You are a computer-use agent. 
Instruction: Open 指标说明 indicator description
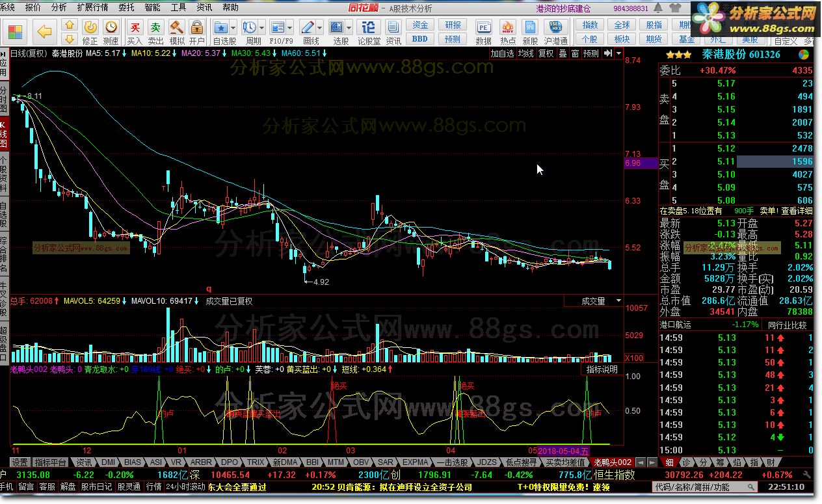602,369
